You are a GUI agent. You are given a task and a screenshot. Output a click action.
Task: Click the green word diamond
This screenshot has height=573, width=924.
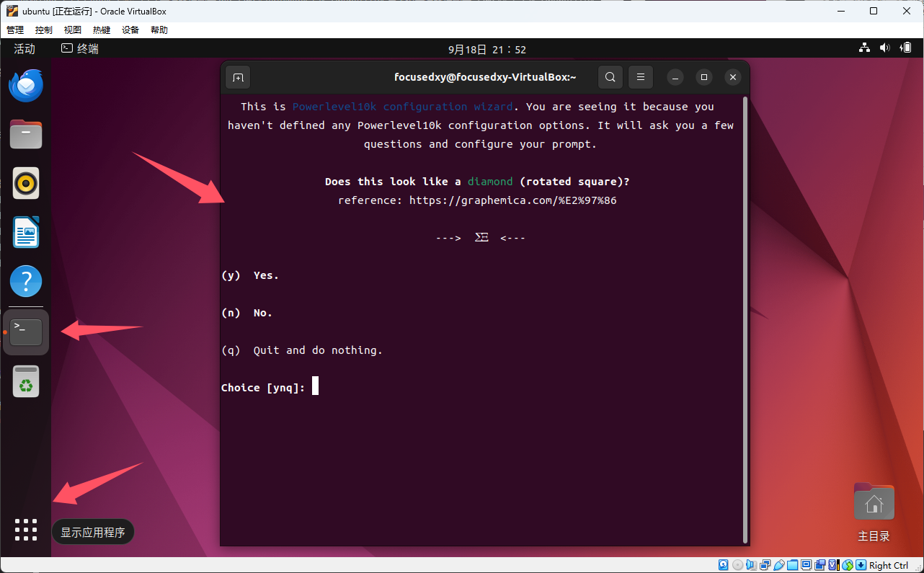(x=490, y=182)
